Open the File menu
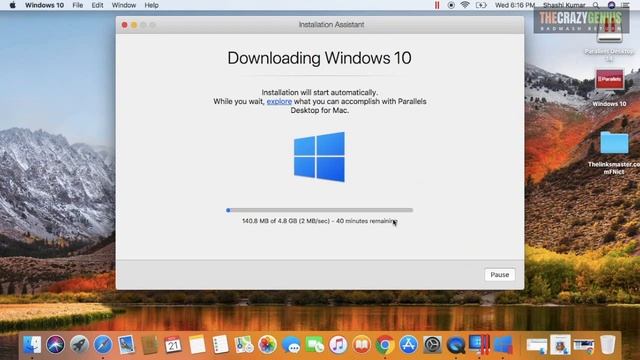The width and height of the screenshot is (640, 360). tap(78, 5)
